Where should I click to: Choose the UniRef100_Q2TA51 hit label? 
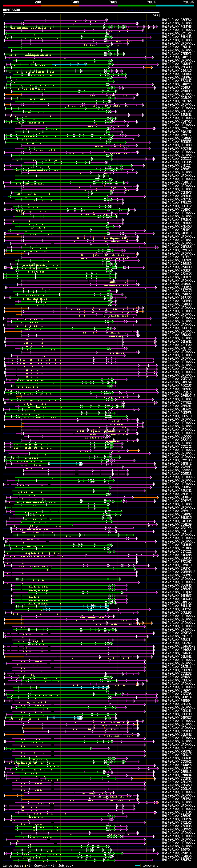pyautogui.click(x=177, y=240)
